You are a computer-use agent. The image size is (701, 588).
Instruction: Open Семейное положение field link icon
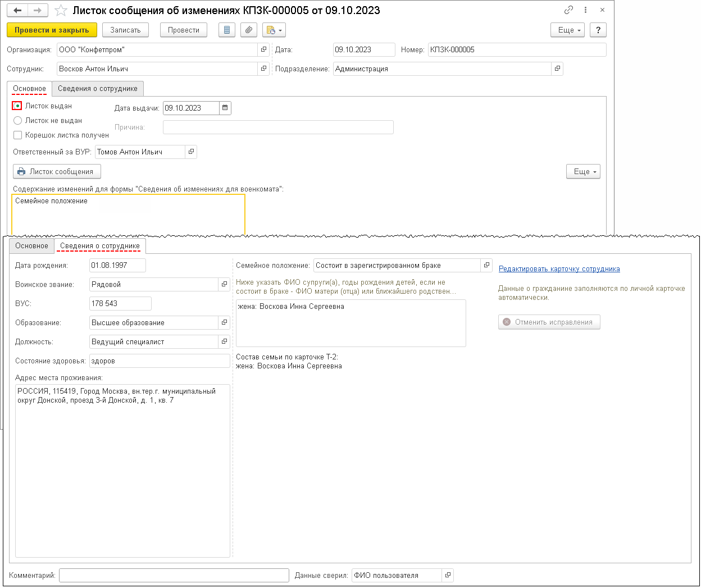point(486,265)
